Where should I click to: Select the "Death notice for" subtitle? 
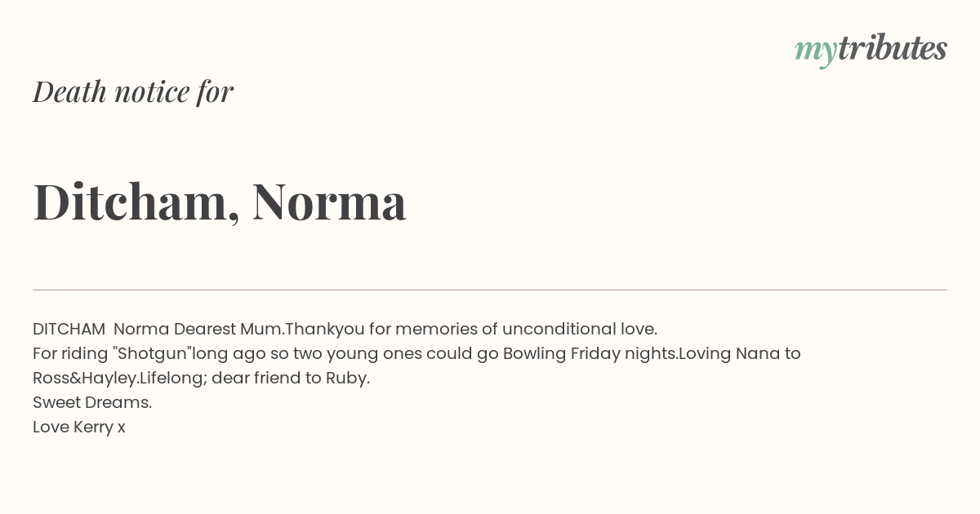point(133,91)
